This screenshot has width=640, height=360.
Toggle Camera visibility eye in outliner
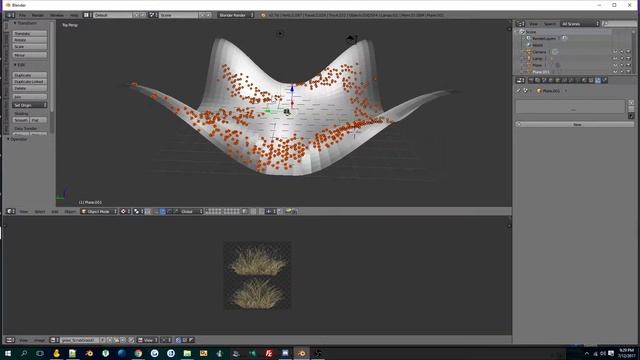(615, 52)
